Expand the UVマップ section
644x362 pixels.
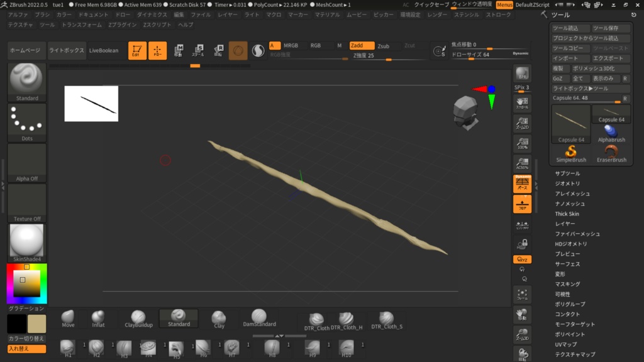point(566,344)
